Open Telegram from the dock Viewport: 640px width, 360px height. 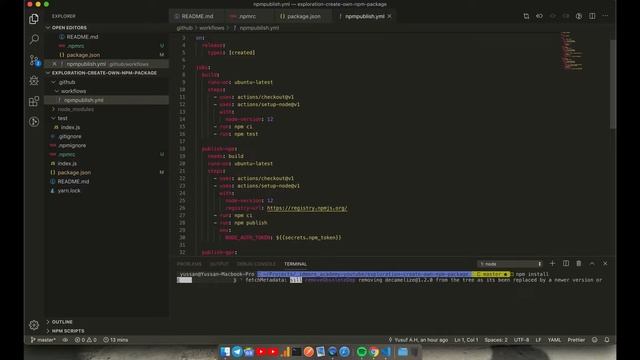pos(237,351)
